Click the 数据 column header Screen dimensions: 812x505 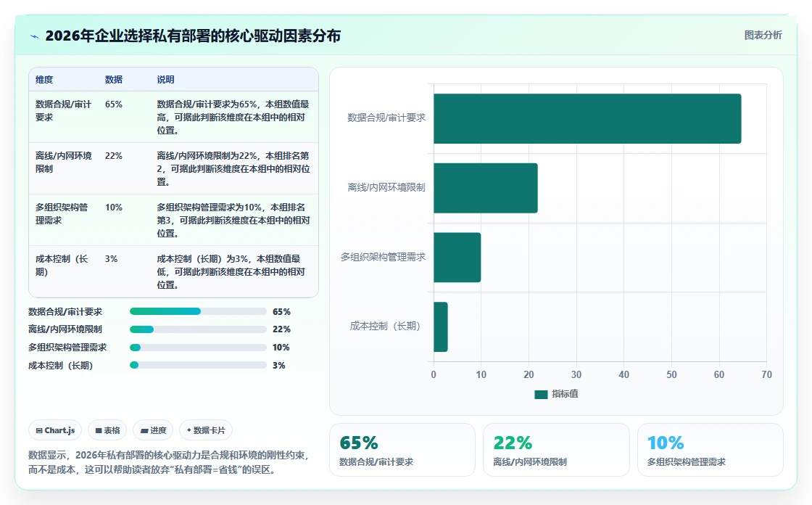(113, 79)
